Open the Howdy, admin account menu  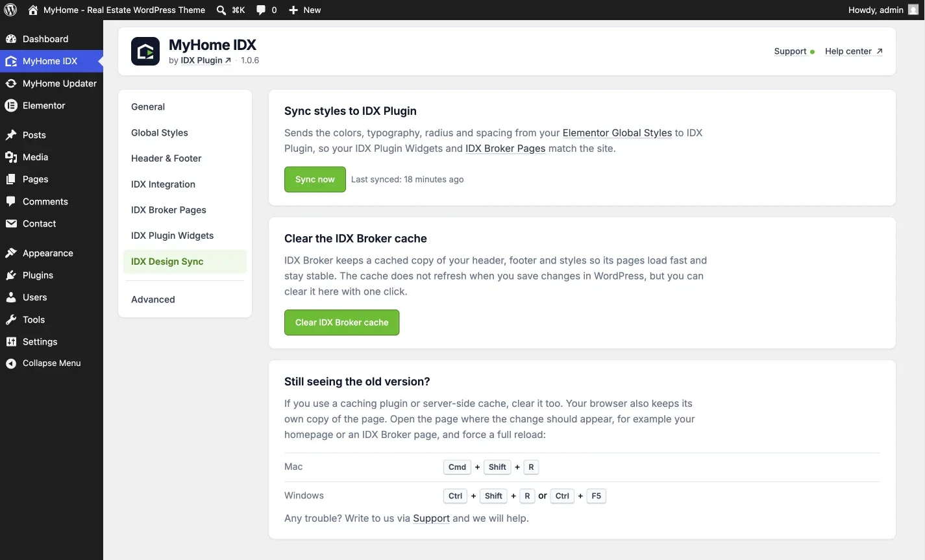[x=883, y=10]
